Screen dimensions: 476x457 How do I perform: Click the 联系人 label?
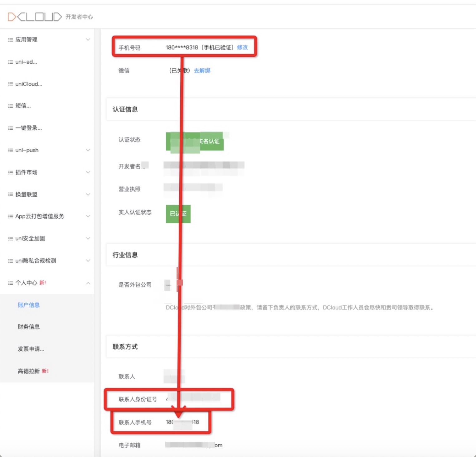127,377
